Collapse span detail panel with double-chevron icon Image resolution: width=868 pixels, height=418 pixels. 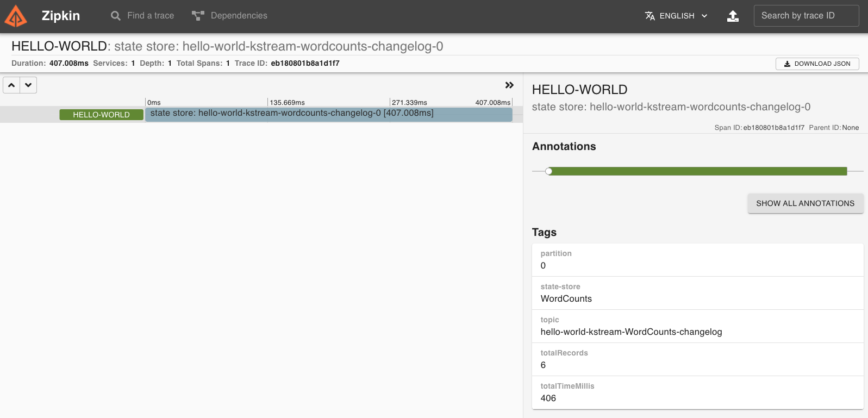(x=509, y=85)
